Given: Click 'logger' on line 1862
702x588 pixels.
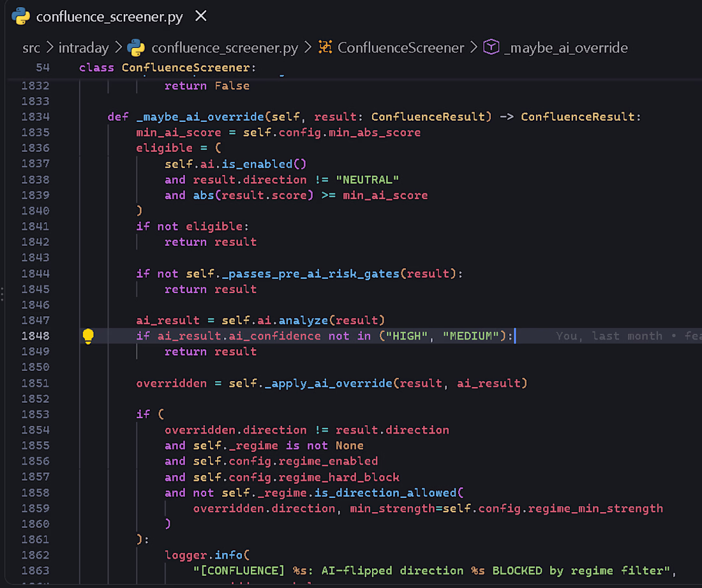Looking at the screenshot, I should (186, 555).
